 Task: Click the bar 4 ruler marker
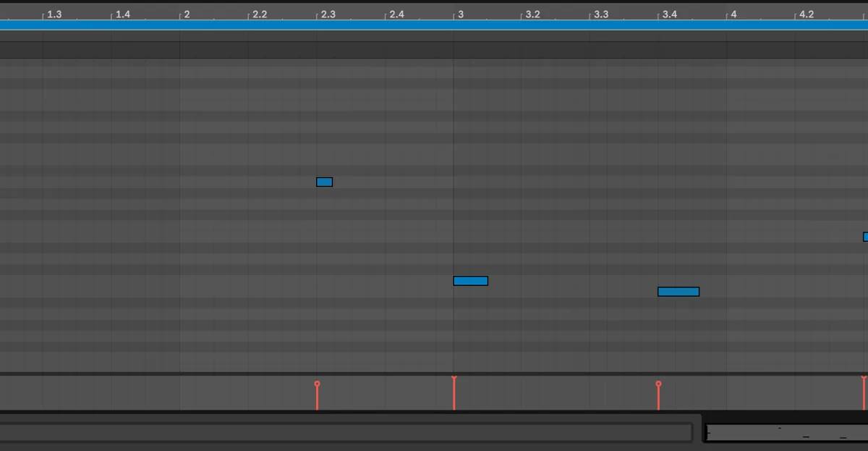click(x=733, y=14)
